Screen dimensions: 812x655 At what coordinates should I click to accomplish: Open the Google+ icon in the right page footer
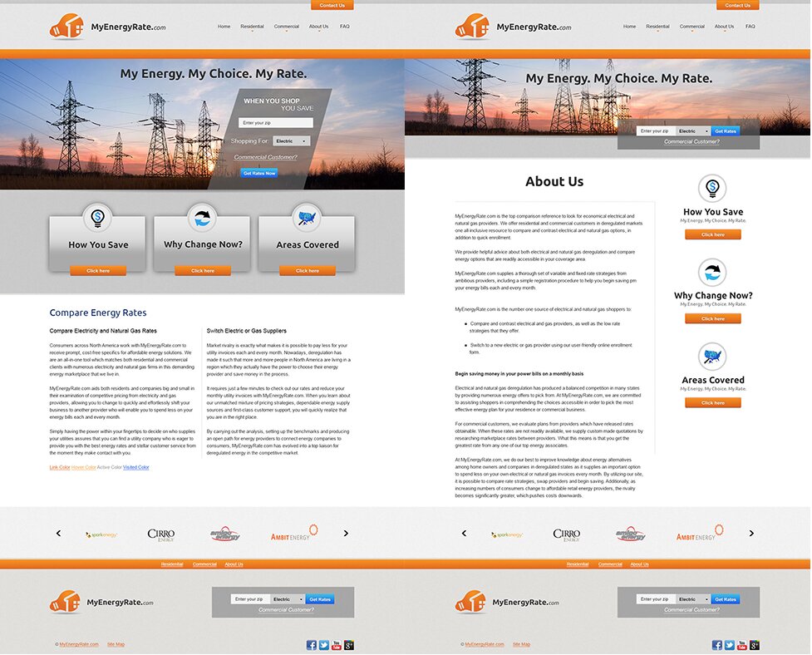pos(755,645)
